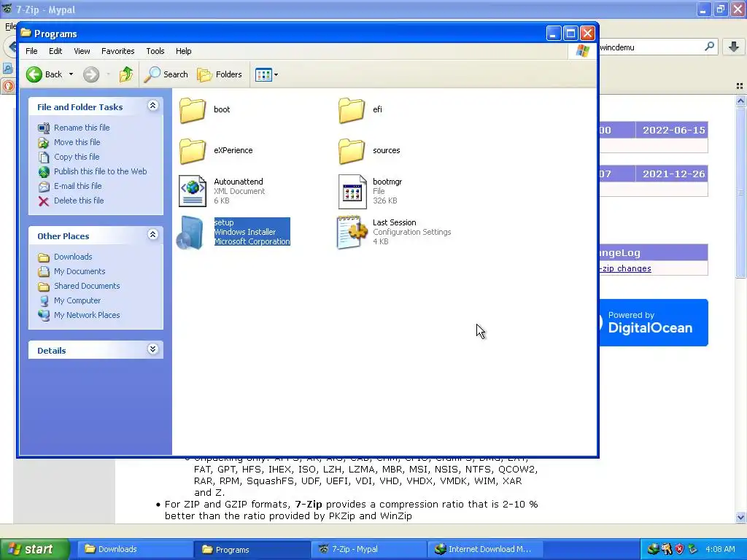Open the View menu
The height and width of the screenshot is (560, 747).
(x=82, y=51)
